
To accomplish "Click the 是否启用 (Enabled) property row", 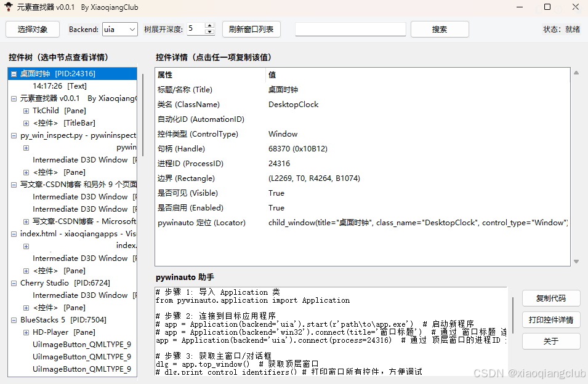I will 362,208.
